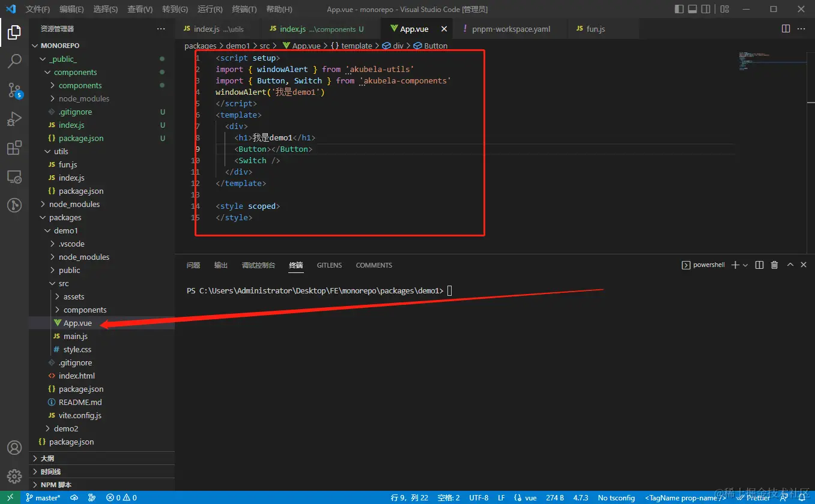Open Run and Debug view
This screenshot has width=815, height=504.
[x=14, y=119]
